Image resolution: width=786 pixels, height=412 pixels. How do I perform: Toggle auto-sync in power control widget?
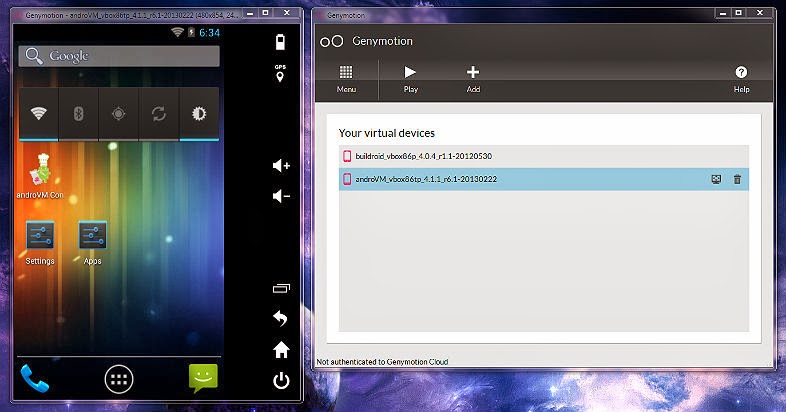[x=159, y=114]
